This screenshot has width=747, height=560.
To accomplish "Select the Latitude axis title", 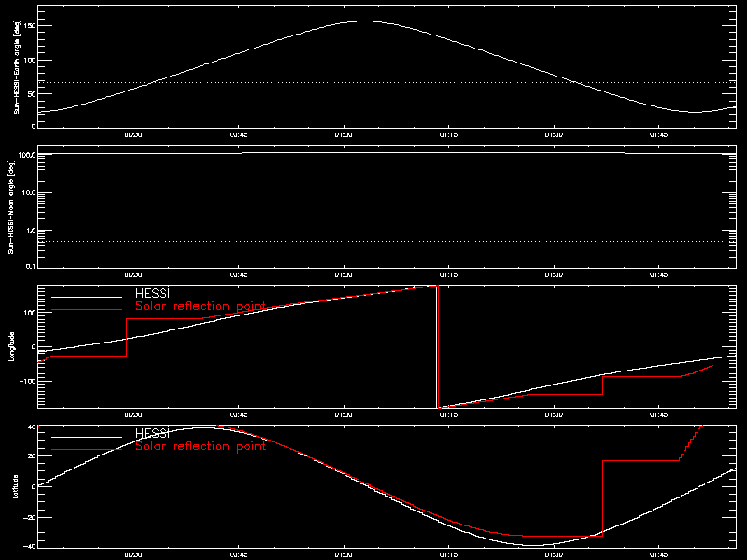I will [16, 486].
